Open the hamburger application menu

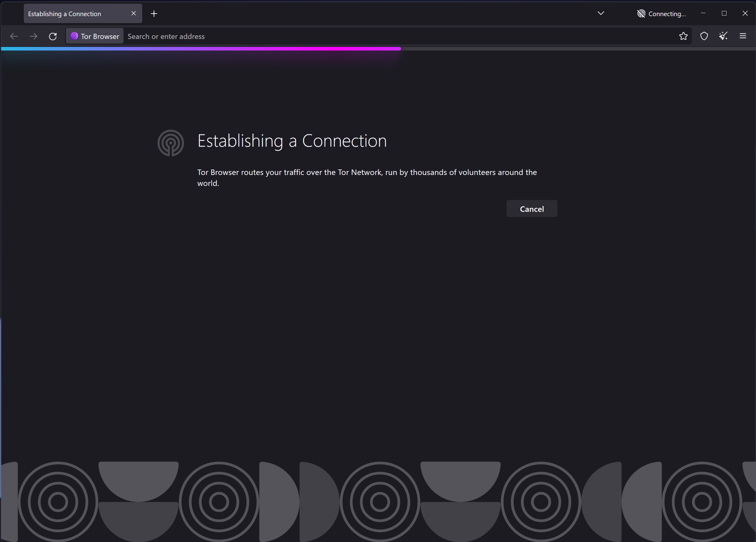click(743, 36)
